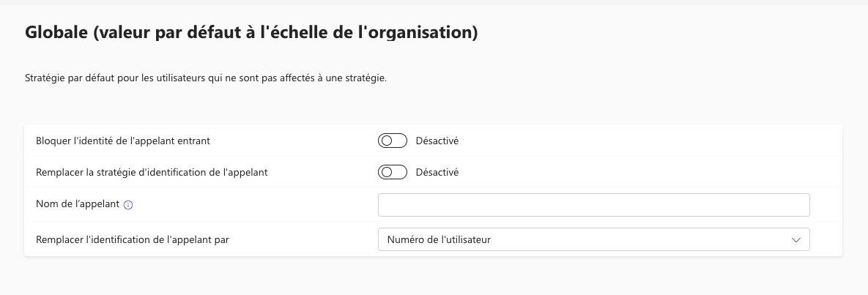Open the Remplacer l'identification de l'appelant par dropdown
The image size is (868, 295).
593,239
